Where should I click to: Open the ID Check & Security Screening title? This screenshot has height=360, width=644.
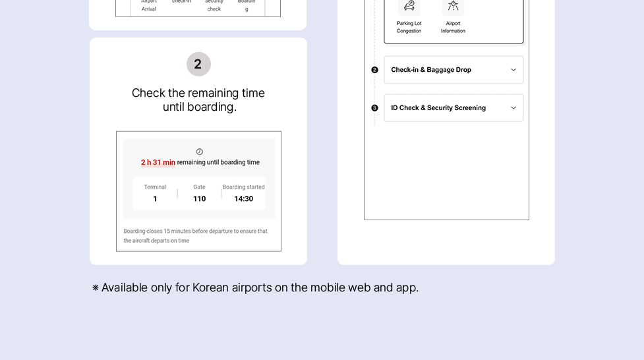tap(438, 108)
